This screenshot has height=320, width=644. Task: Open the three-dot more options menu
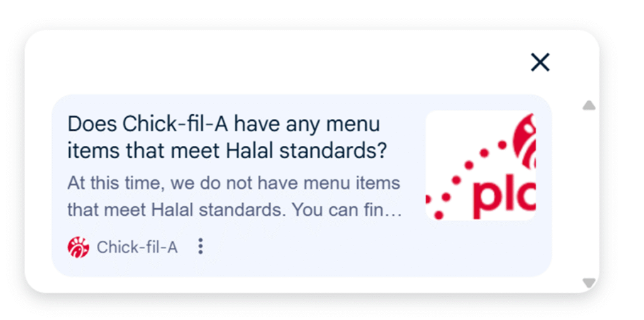coord(201,246)
